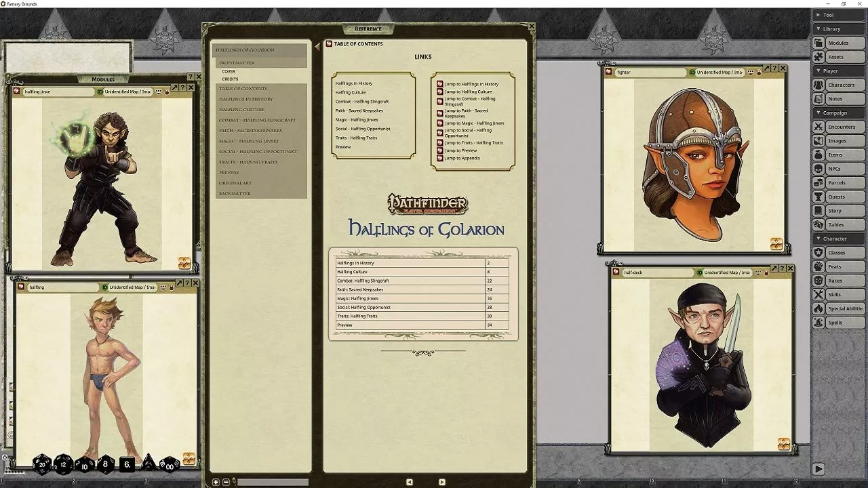868x488 pixels.
Task: Toggle lock icon in half-deck window
Action: pos(766,272)
